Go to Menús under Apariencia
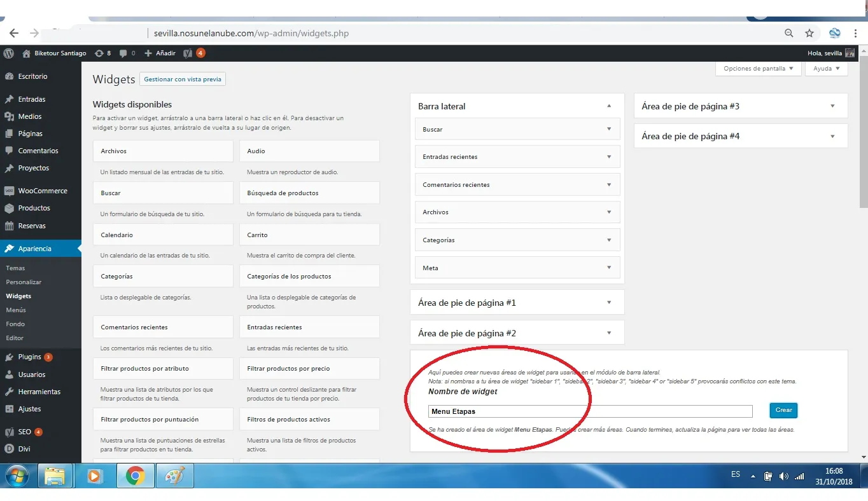 click(x=16, y=310)
